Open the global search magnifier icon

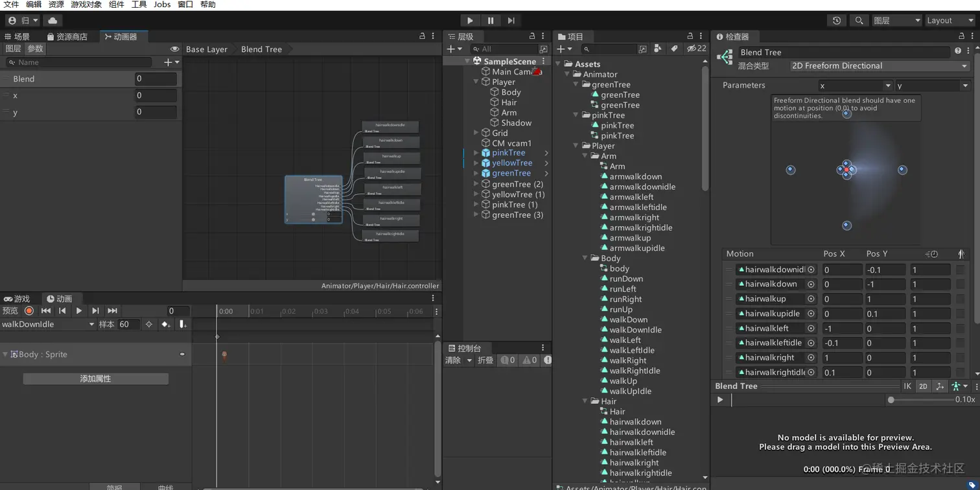coord(859,21)
